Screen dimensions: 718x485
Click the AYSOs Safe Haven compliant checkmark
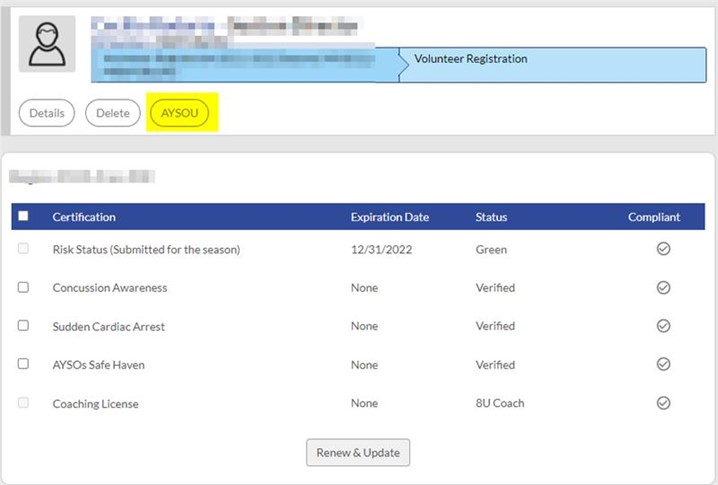662,365
